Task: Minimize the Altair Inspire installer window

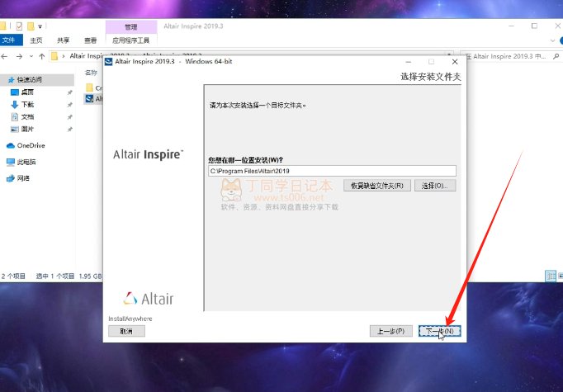Action: click(x=409, y=62)
